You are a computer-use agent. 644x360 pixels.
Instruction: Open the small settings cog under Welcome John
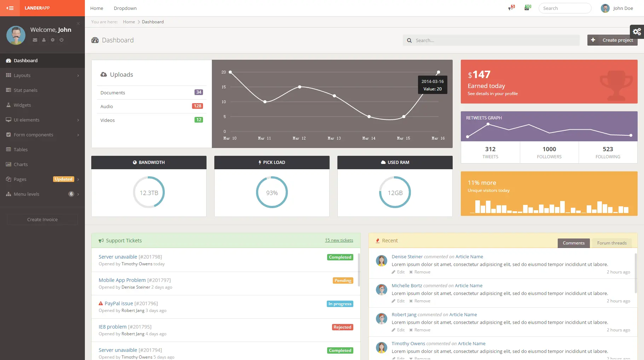coord(53,40)
